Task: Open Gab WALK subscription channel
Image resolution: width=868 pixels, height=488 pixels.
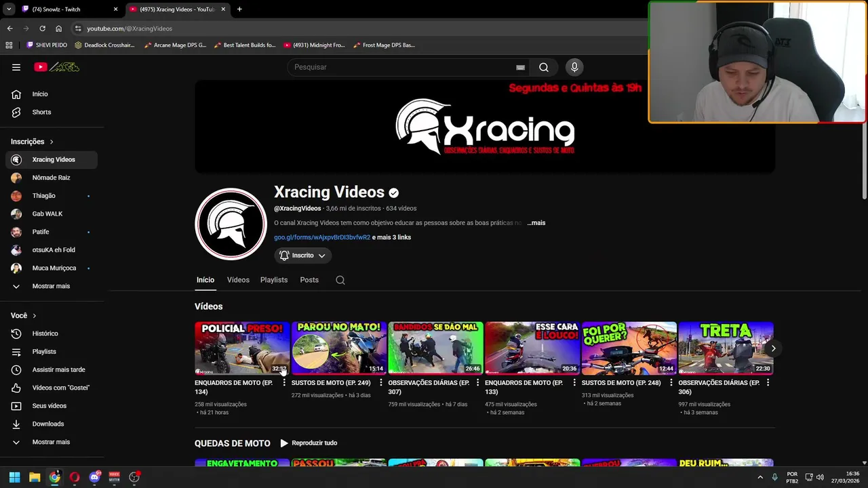Action: click(x=52, y=213)
